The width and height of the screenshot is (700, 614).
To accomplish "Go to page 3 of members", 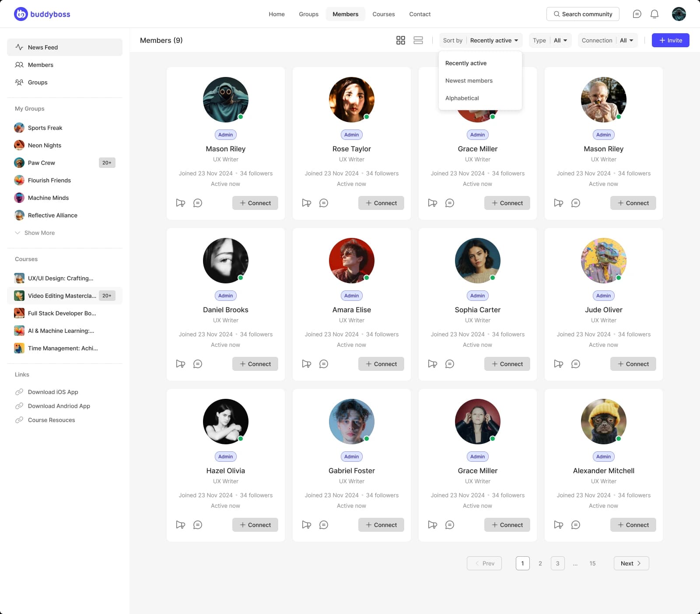I will [x=557, y=563].
